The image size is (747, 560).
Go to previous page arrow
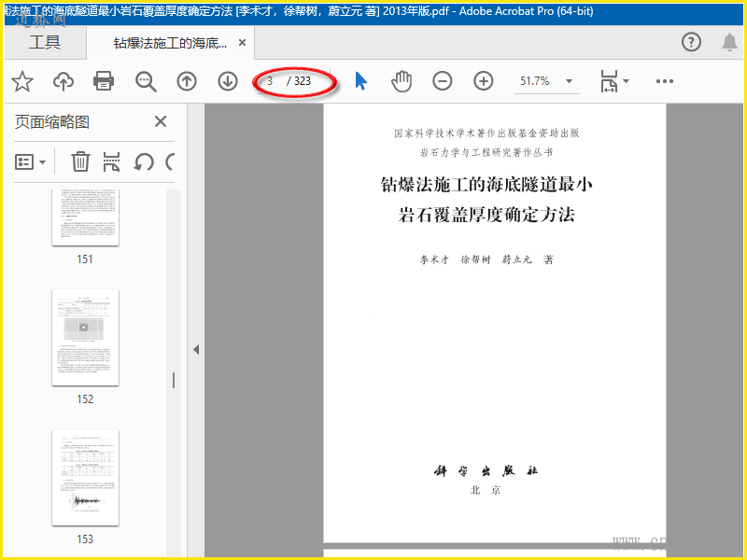pos(187,81)
